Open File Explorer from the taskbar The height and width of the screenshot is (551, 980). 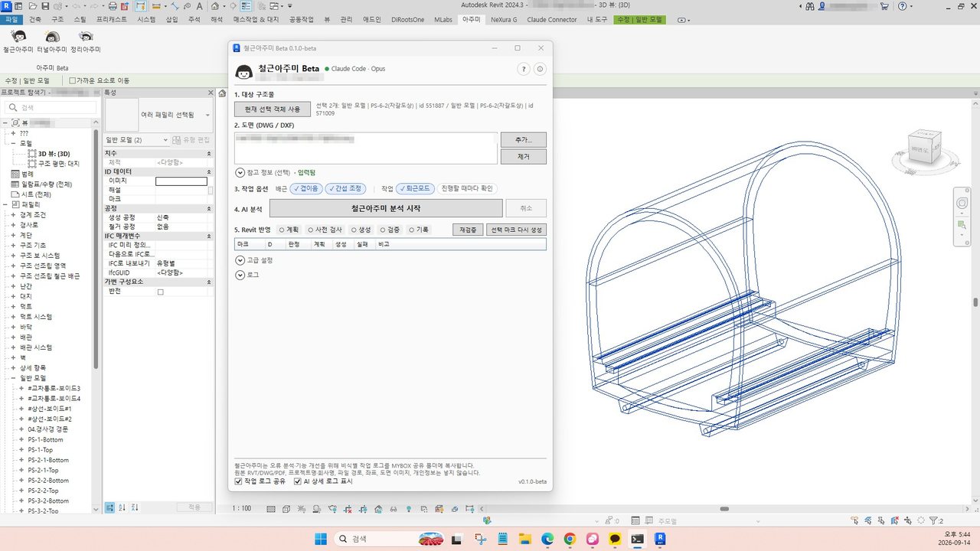525,539
